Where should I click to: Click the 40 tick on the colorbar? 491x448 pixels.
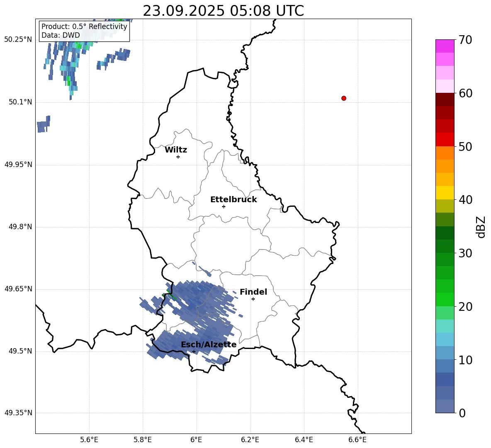465,200
